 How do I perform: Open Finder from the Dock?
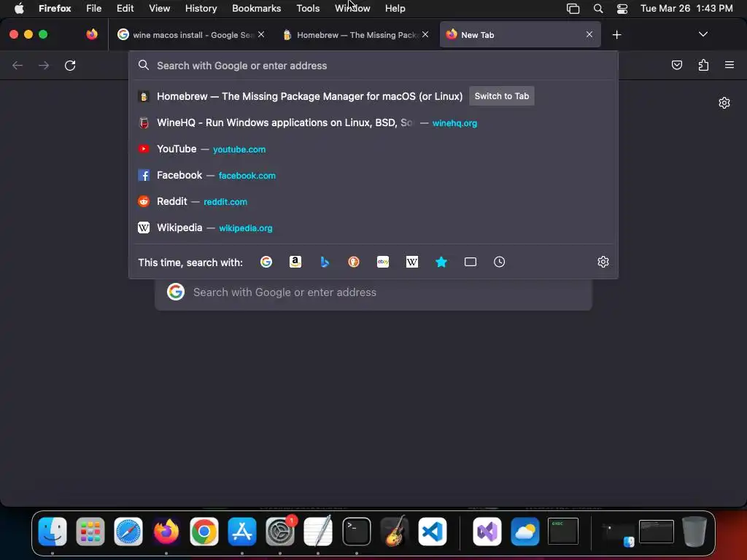53,532
